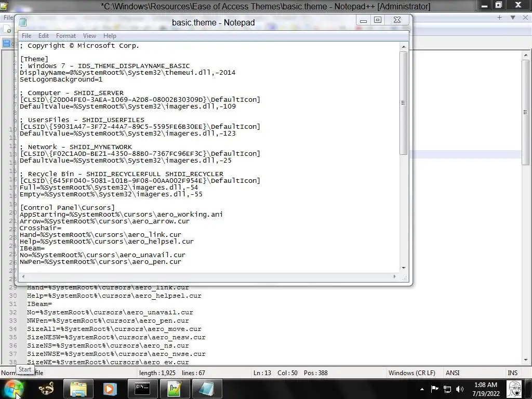
Task: Click 'Pos : 388' in status bar
Action: [315, 373]
